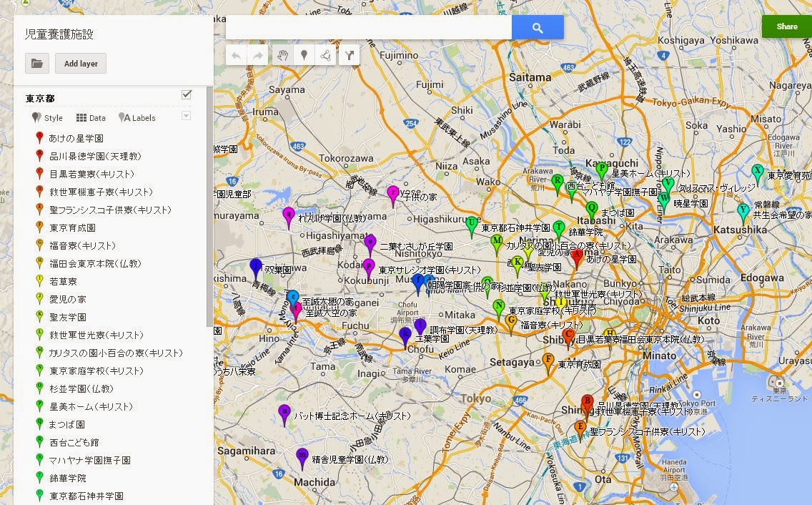
Task: Click purple map pin 調布学園(天理教)
Action: [x=420, y=329]
